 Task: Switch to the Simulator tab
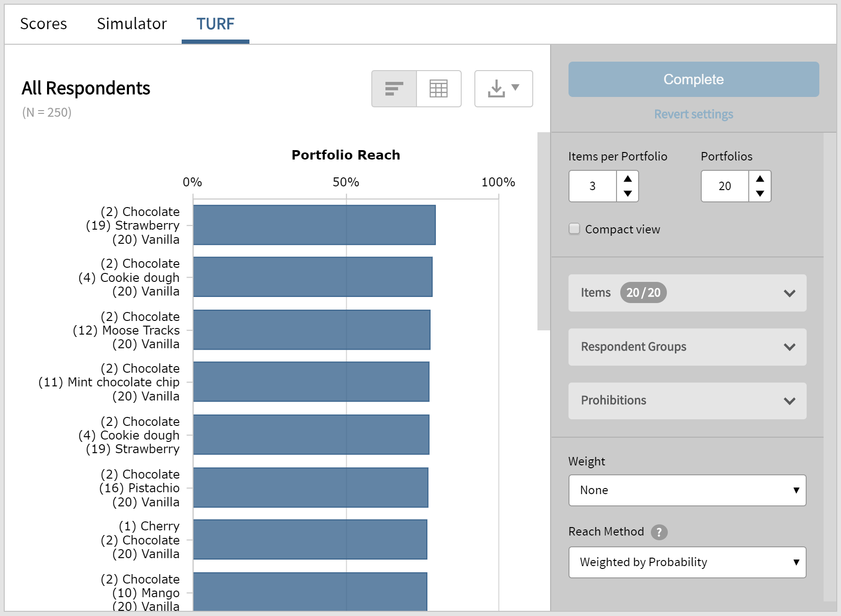(x=132, y=24)
